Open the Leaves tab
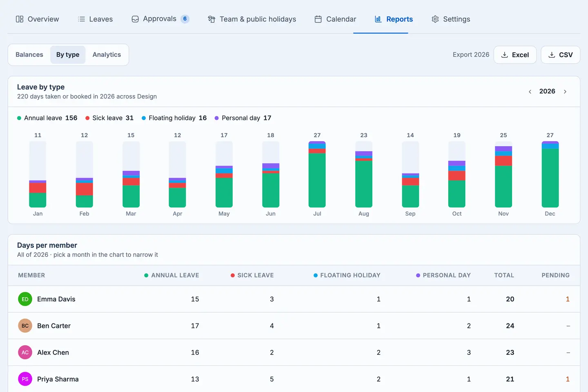This screenshot has height=392, width=588. coord(95,19)
